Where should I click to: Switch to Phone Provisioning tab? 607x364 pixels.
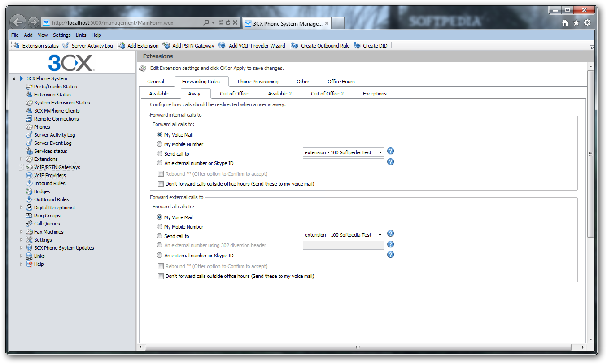(258, 82)
